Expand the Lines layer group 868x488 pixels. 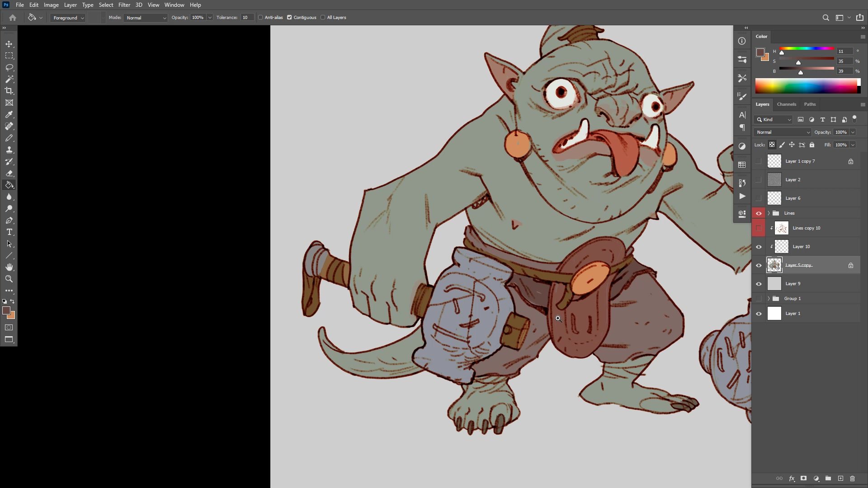pyautogui.click(x=769, y=213)
